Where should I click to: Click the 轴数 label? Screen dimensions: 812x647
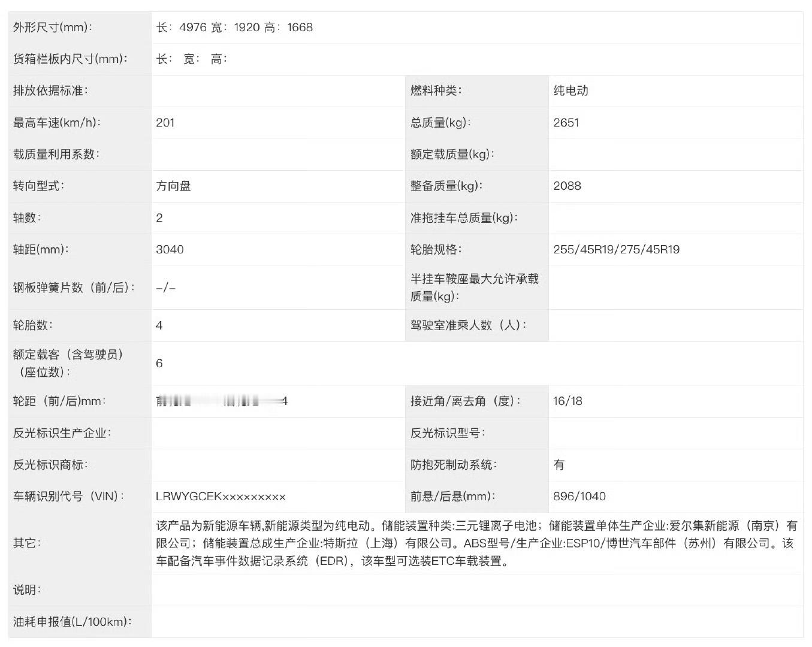coord(27,218)
